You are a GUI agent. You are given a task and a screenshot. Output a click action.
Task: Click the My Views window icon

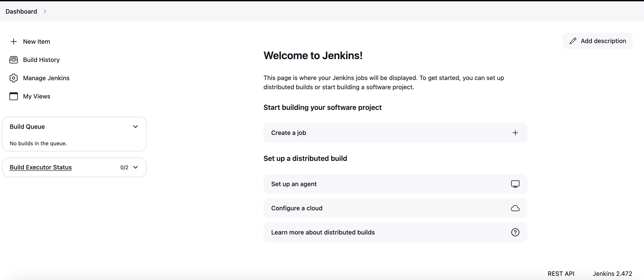click(13, 96)
